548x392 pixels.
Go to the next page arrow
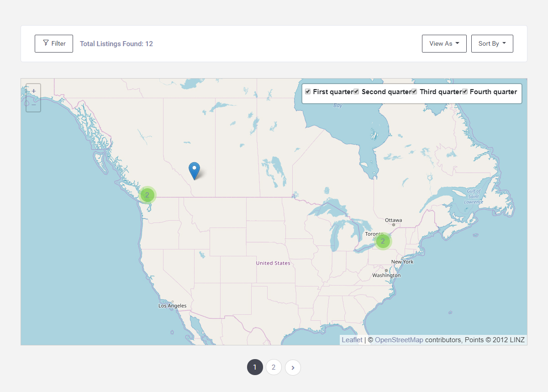(x=293, y=367)
